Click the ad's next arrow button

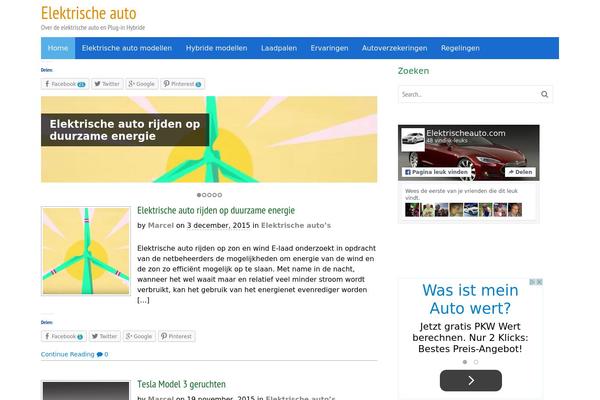pos(471,380)
